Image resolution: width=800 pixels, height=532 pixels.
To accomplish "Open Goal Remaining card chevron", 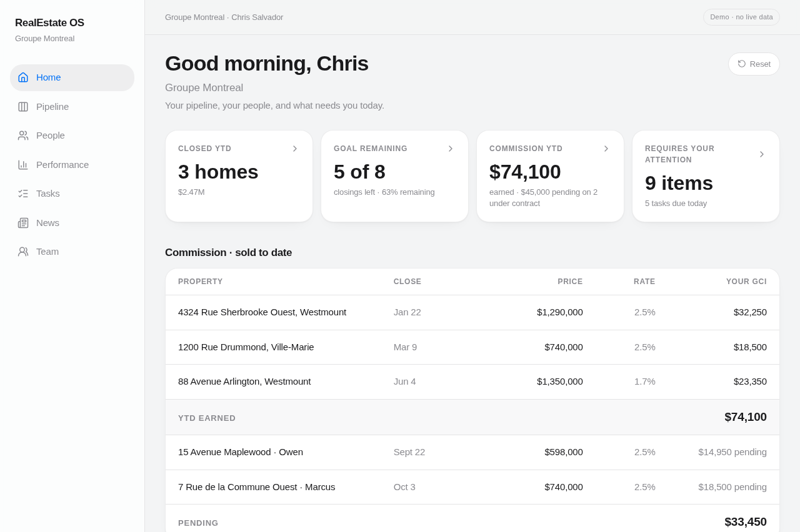I will pos(451,149).
